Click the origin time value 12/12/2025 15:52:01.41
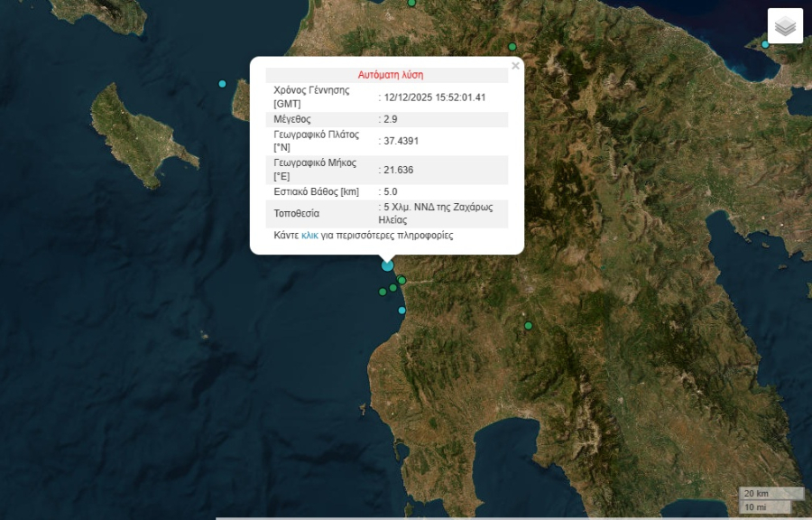 [x=434, y=97]
